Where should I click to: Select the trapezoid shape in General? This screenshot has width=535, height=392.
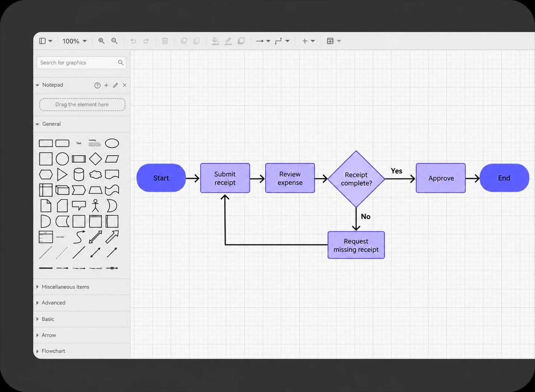point(95,190)
